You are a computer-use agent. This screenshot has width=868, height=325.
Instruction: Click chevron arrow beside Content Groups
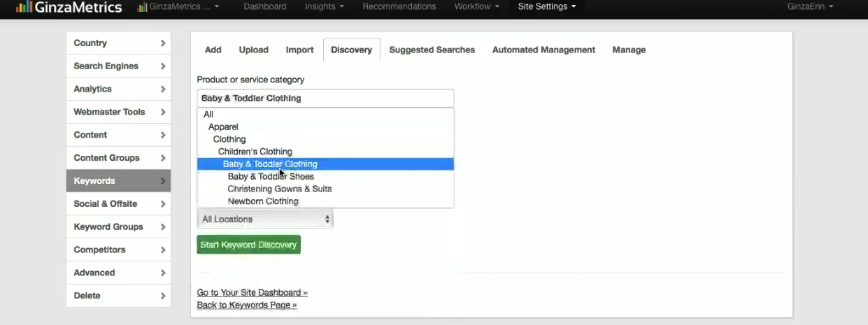point(162,158)
